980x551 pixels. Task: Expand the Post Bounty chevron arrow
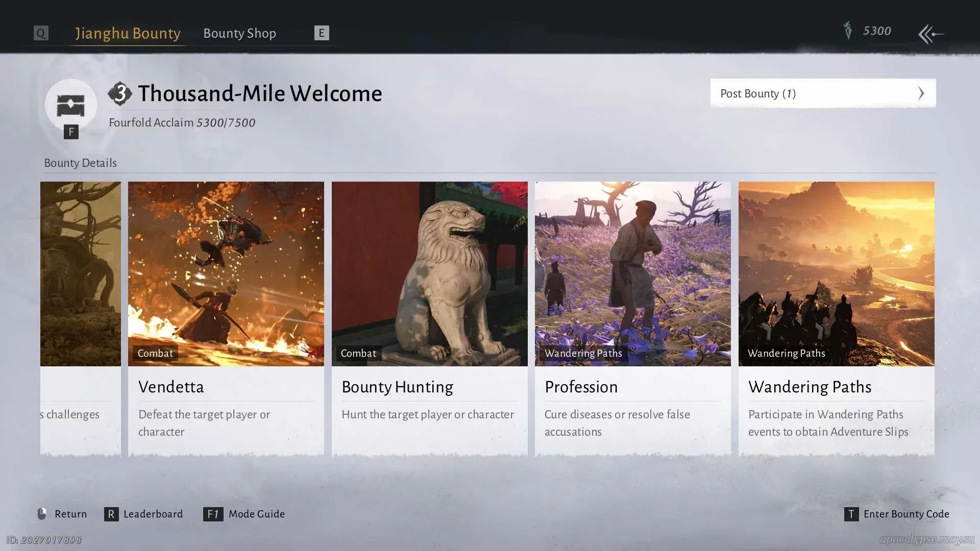(x=921, y=93)
